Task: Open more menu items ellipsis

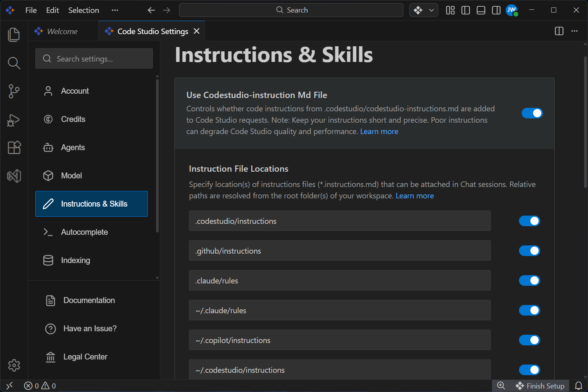Action: pos(115,10)
